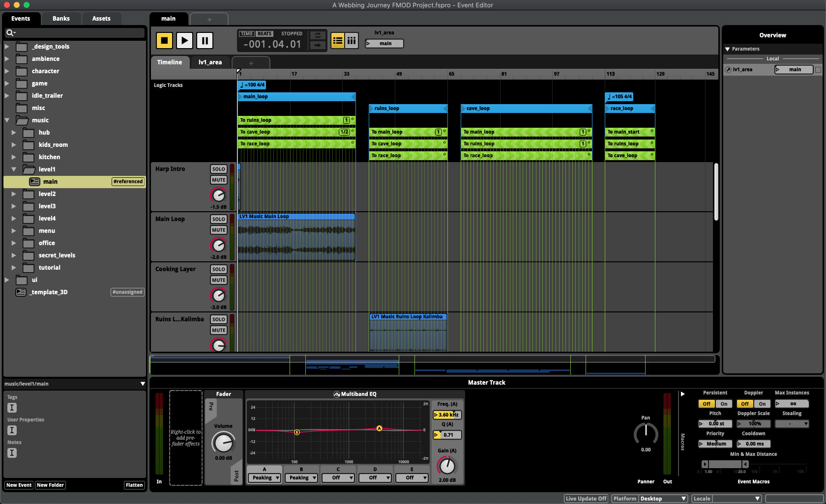Edit Notes text field icon
This screenshot has width=826, height=504.
click(12, 453)
